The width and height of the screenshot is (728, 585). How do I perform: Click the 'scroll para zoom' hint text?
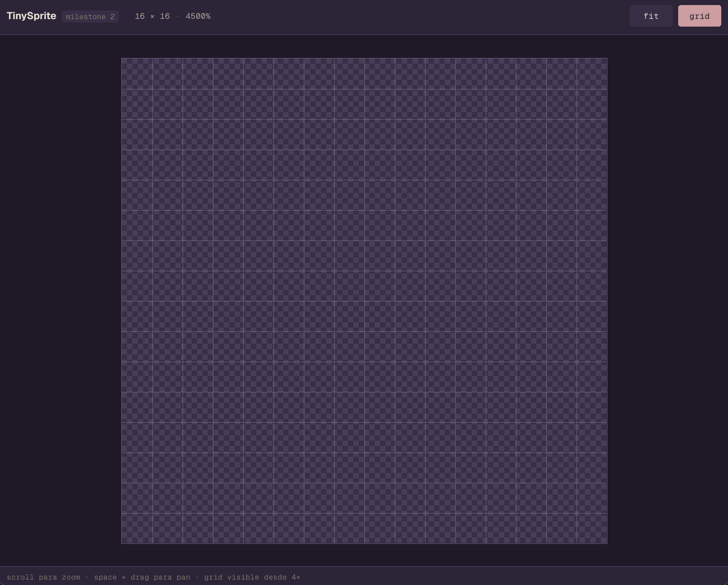point(43,577)
